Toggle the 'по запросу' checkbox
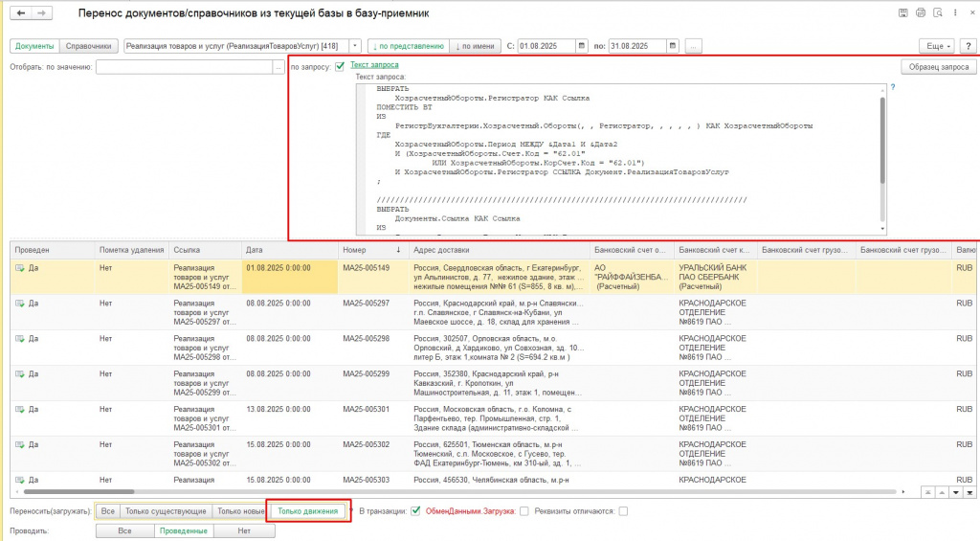The image size is (980, 541). (x=340, y=66)
